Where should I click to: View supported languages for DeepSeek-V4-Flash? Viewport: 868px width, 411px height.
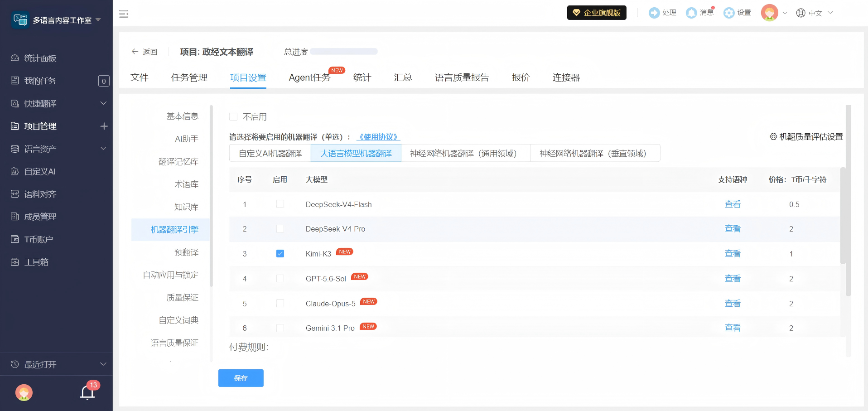(x=733, y=204)
